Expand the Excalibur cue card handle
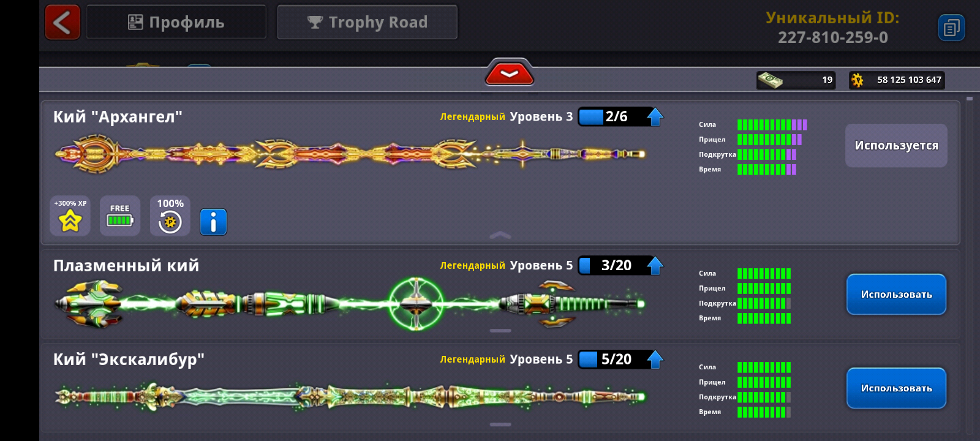 500,424
